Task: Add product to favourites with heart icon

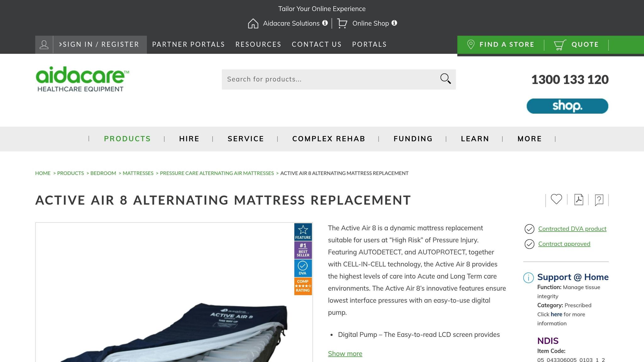Action: [x=556, y=199]
